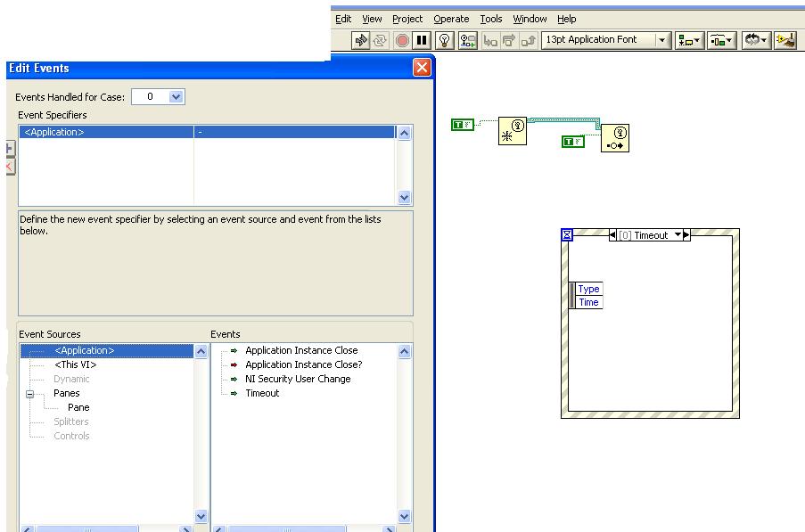This screenshot has width=805, height=532.
Task: Collapse the Panes tree node
Action: coord(29,394)
